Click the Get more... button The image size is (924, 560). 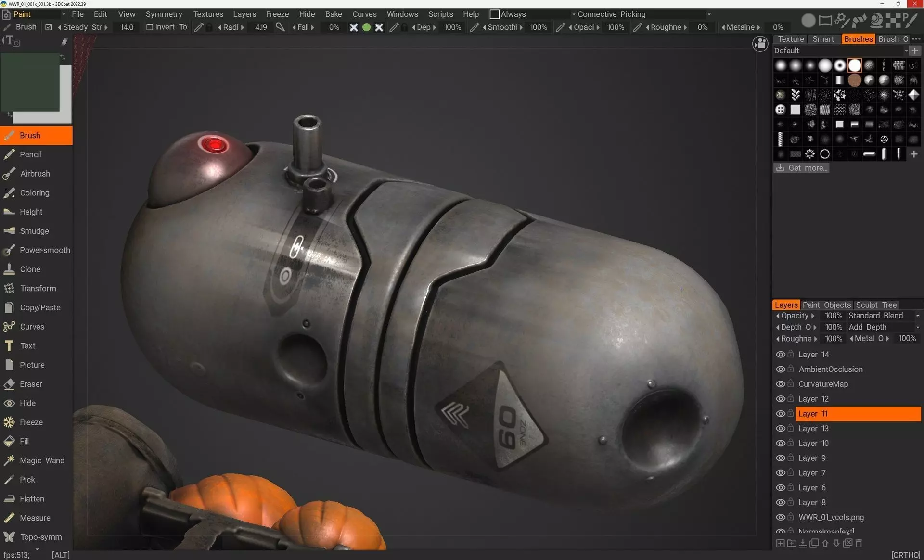click(x=801, y=168)
